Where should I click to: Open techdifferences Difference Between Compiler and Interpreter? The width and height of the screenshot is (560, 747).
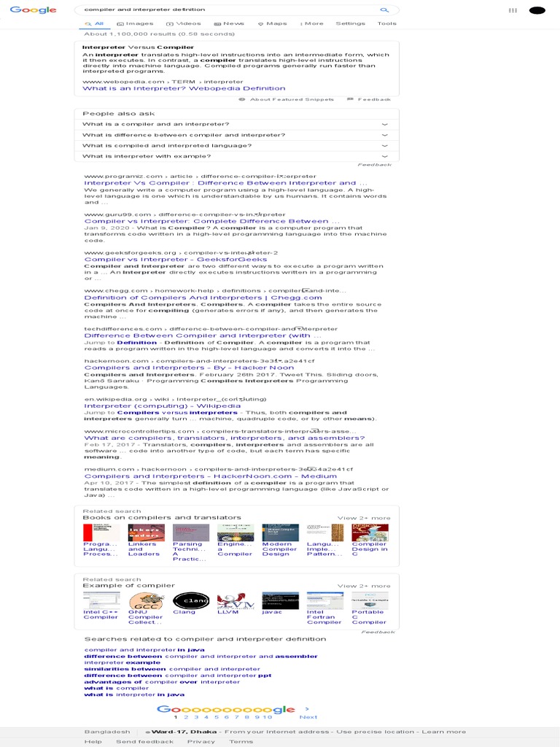coord(203,336)
